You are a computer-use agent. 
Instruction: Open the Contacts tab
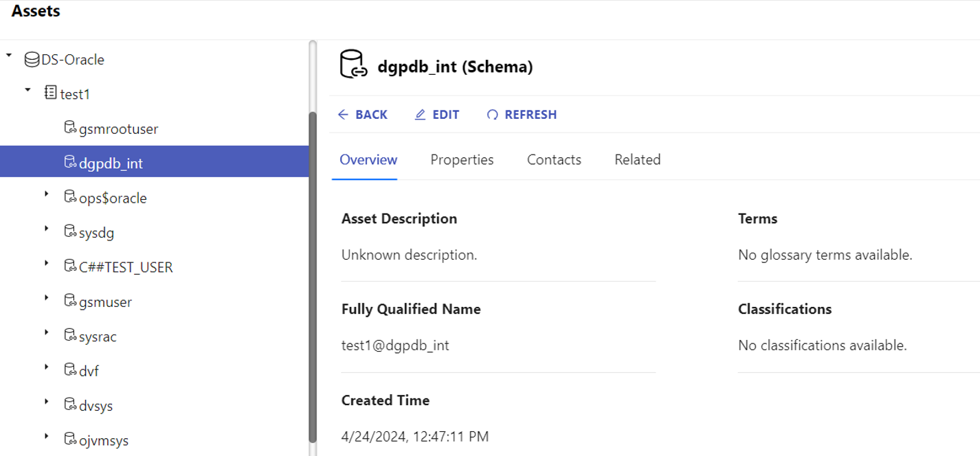pos(554,160)
